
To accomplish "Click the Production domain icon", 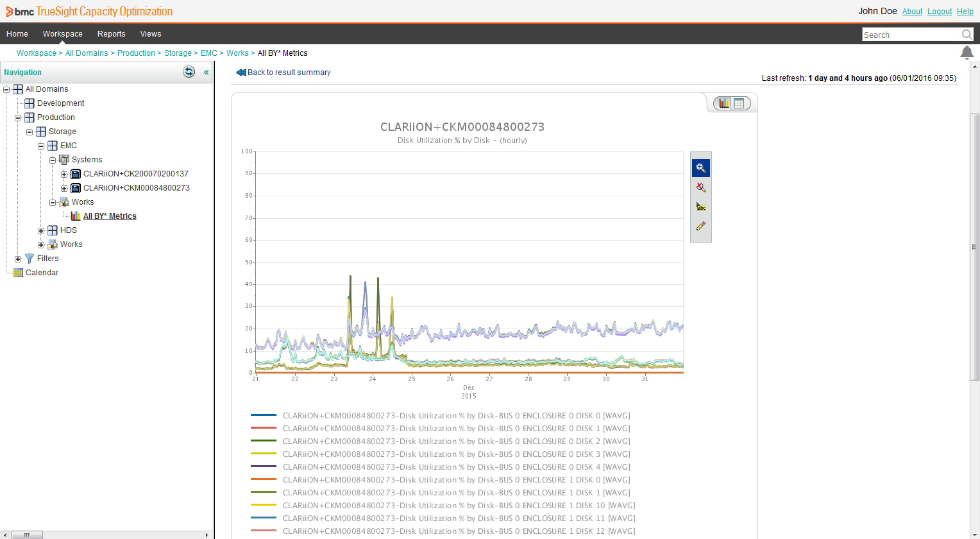I will (30, 117).
